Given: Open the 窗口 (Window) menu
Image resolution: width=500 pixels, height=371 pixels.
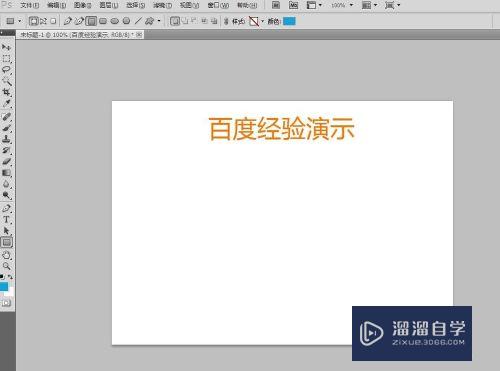Looking at the screenshot, I should click(x=218, y=5).
